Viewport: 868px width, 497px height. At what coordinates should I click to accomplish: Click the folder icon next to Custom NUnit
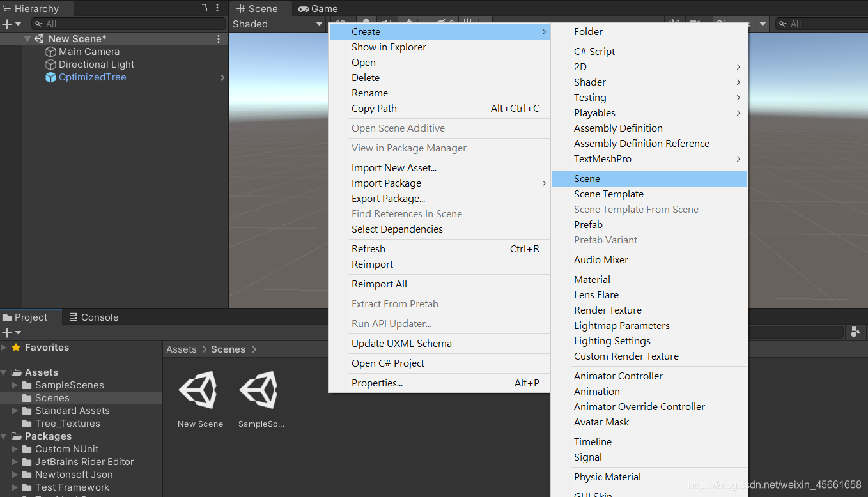(27, 449)
